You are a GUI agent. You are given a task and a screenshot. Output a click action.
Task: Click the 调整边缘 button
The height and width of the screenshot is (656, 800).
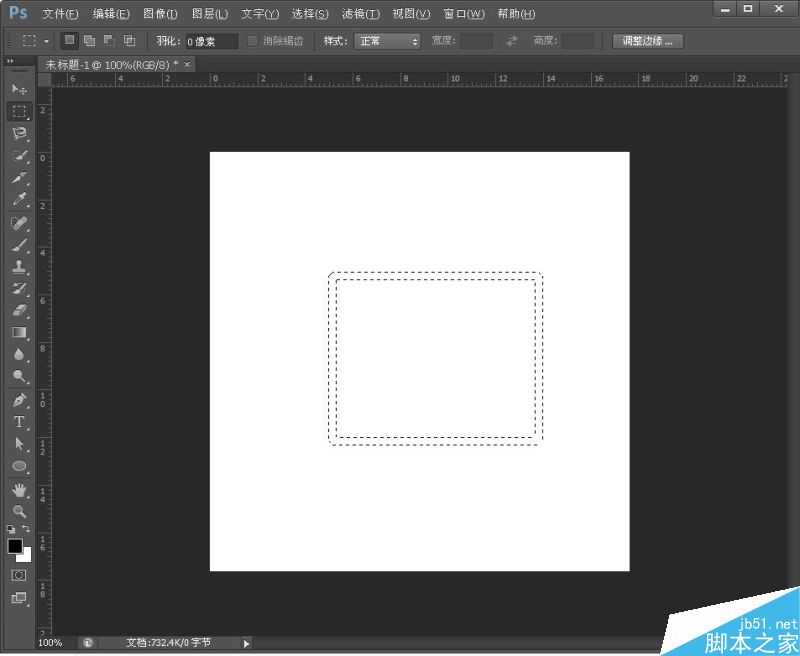click(x=647, y=41)
